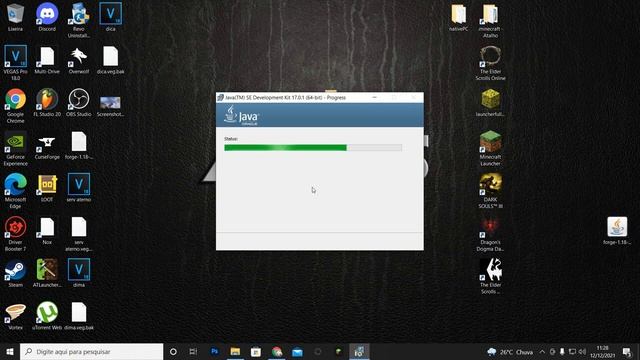
Task: Select the VEGAS Pro 18.0 shortcut
Action: pyautogui.click(x=15, y=62)
